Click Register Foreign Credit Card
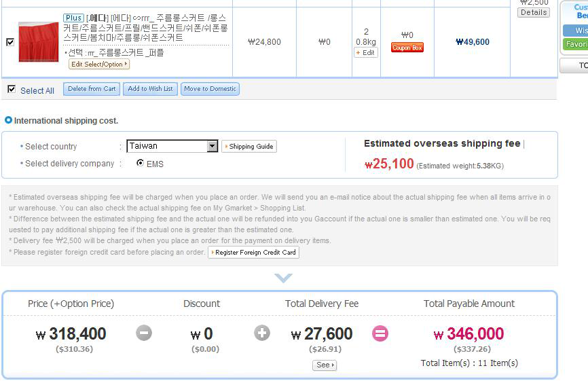Screen dimensions: 588x383 point(253,252)
